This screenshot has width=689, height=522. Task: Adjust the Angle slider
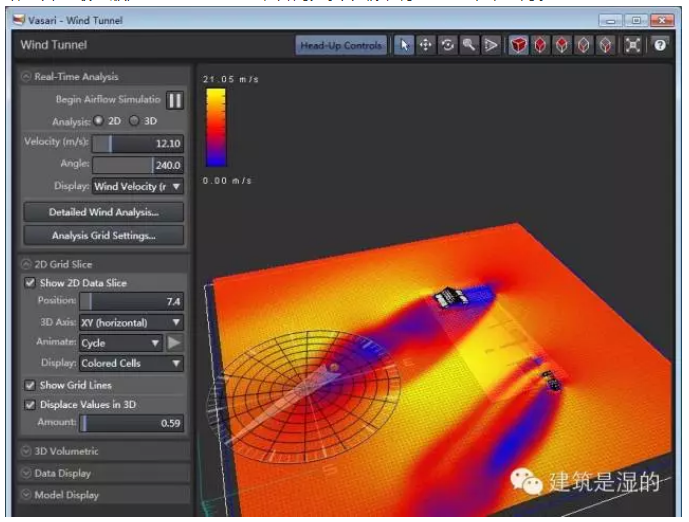[x=138, y=165]
